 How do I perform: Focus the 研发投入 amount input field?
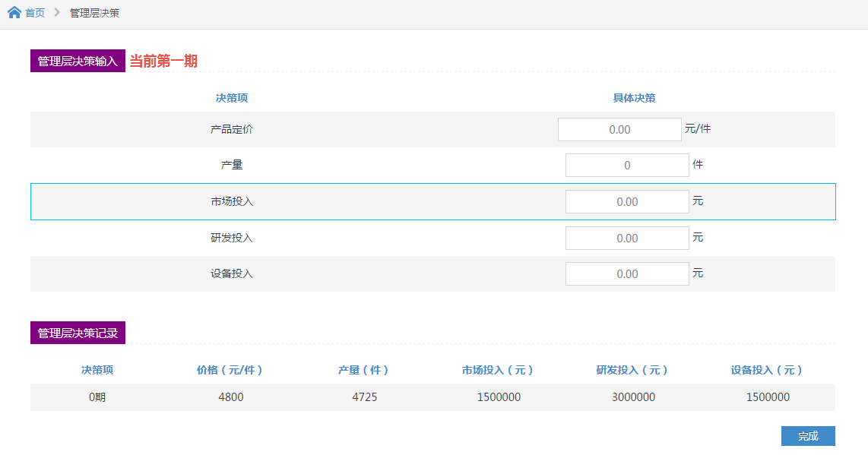click(x=627, y=238)
